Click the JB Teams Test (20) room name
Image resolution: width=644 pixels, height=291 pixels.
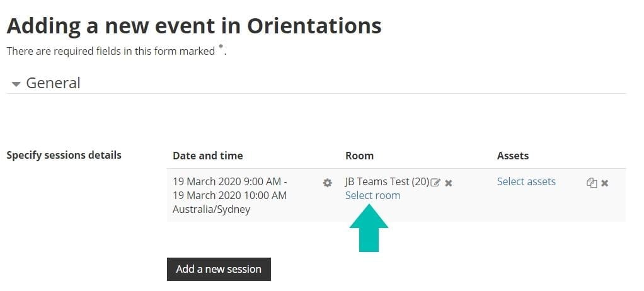pos(387,181)
